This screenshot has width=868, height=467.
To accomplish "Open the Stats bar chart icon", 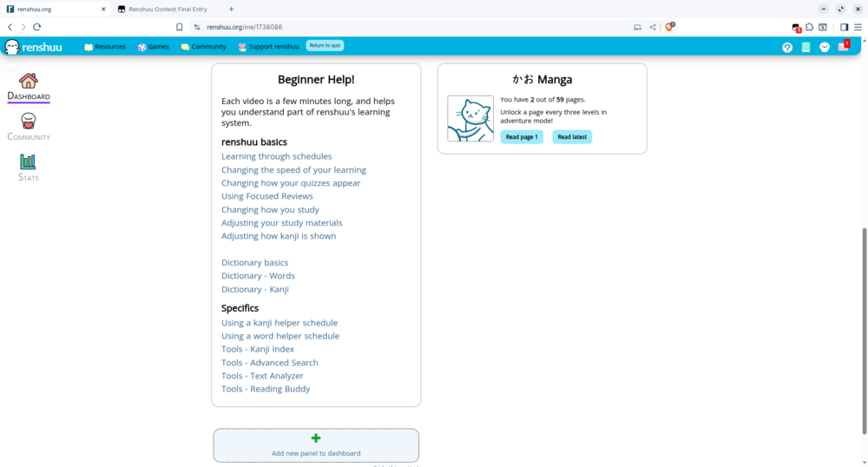I will pos(29,161).
